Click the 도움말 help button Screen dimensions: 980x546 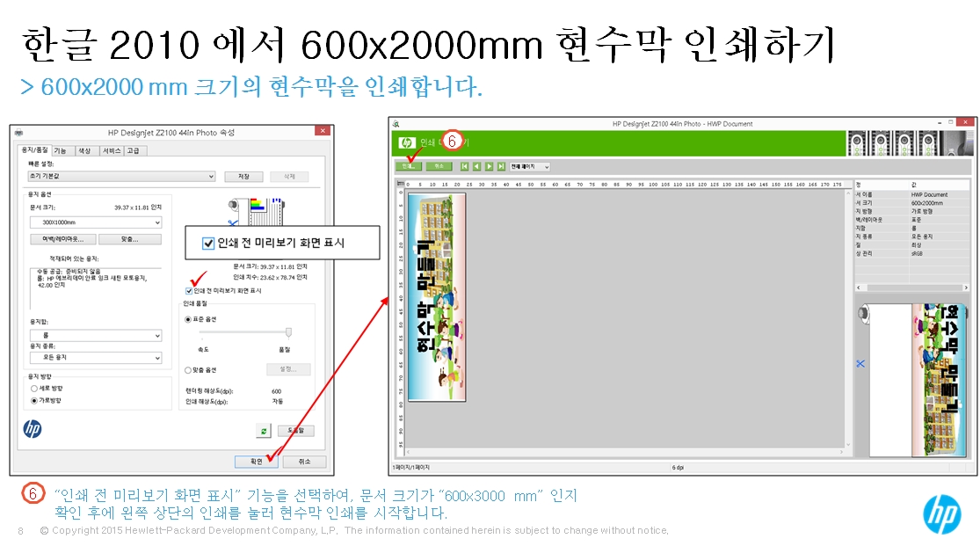point(295,430)
